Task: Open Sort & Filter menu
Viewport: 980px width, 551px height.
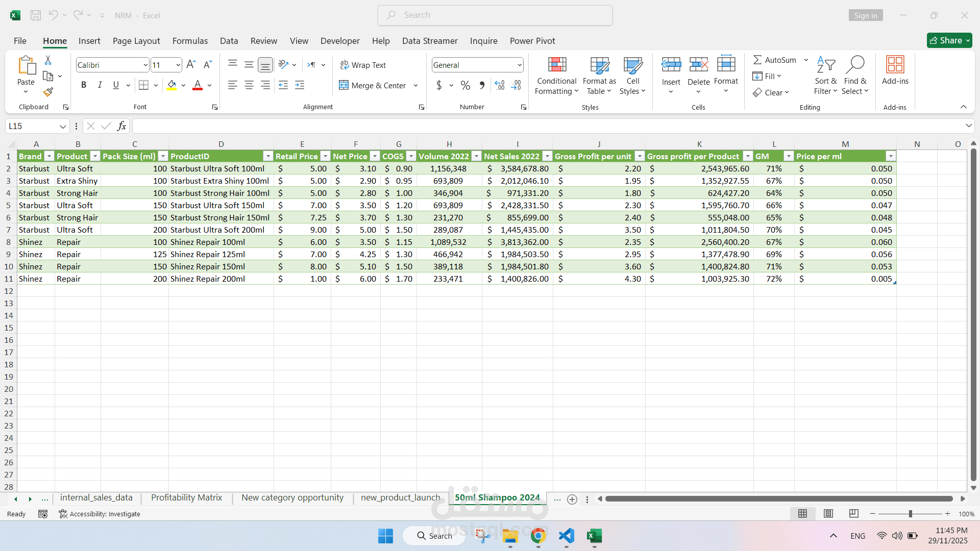Action: point(825,76)
